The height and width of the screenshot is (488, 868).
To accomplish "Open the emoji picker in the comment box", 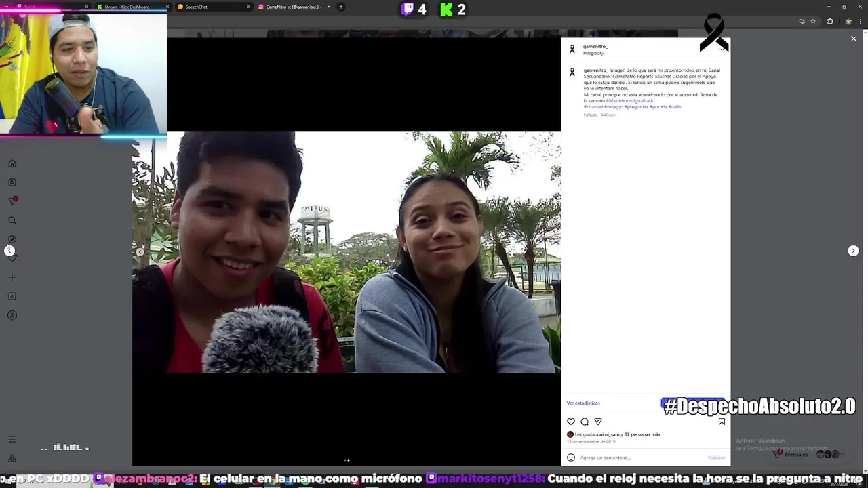I will pyautogui.click(x=571, y=457).
